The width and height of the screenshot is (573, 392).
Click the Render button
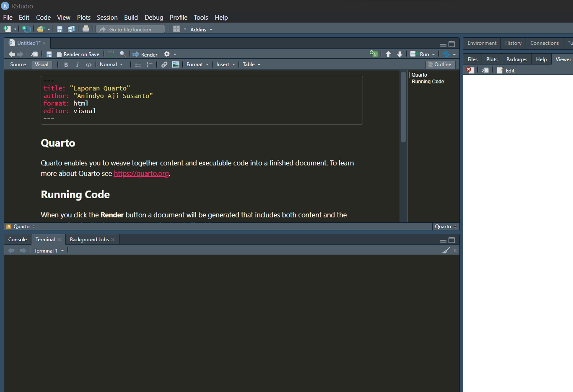145,54
